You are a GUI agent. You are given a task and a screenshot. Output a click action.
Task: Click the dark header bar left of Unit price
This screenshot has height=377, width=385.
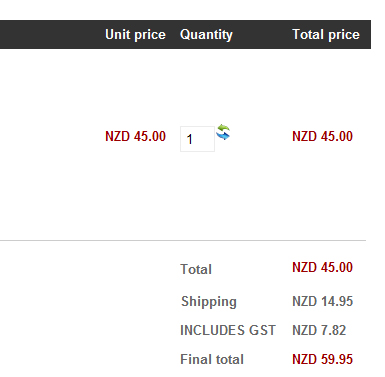[x=50, y=35]
